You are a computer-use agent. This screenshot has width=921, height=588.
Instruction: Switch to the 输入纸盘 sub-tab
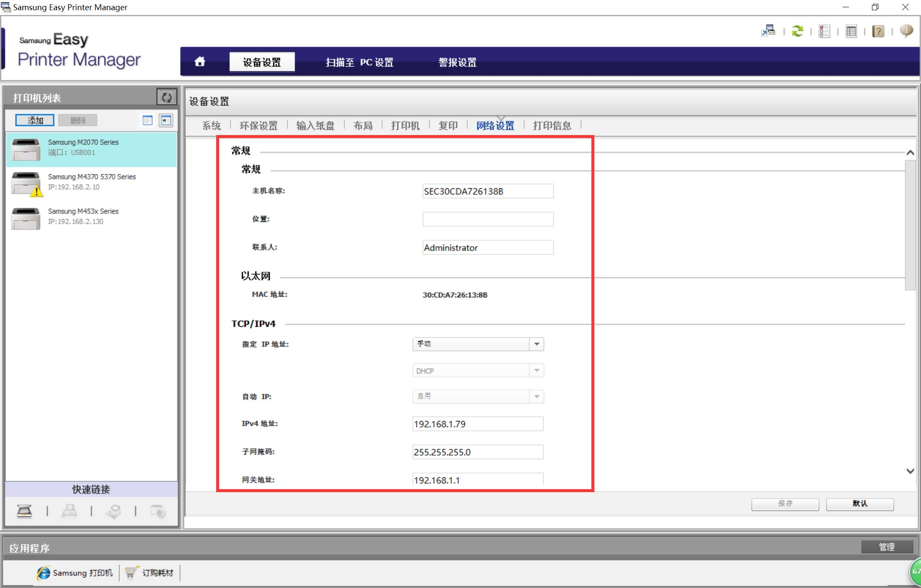315,126
